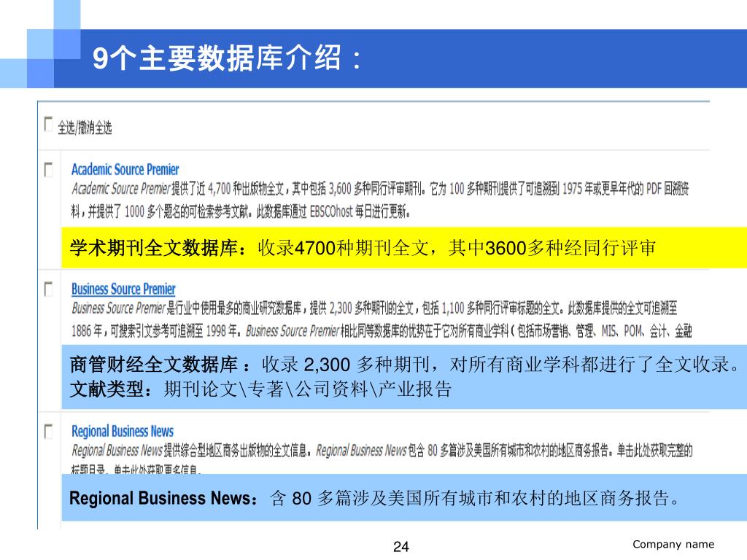Check the Business Source Premier checkbox
Viewport: 747px width, 560px height.
[48, 289]
